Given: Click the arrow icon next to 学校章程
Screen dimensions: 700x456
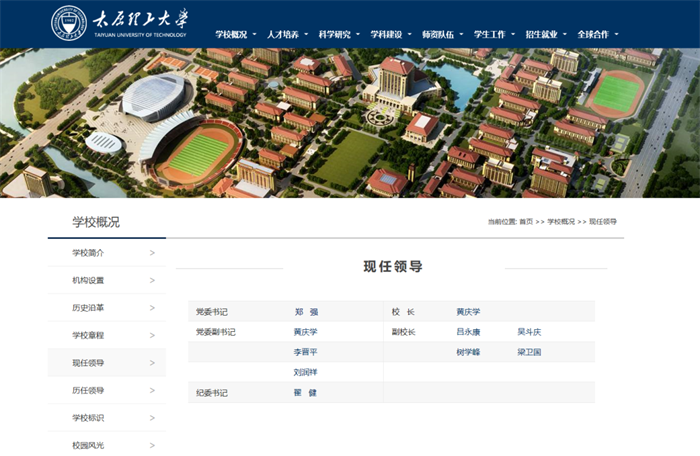Looking at the screenshot, I should [152, 335].
